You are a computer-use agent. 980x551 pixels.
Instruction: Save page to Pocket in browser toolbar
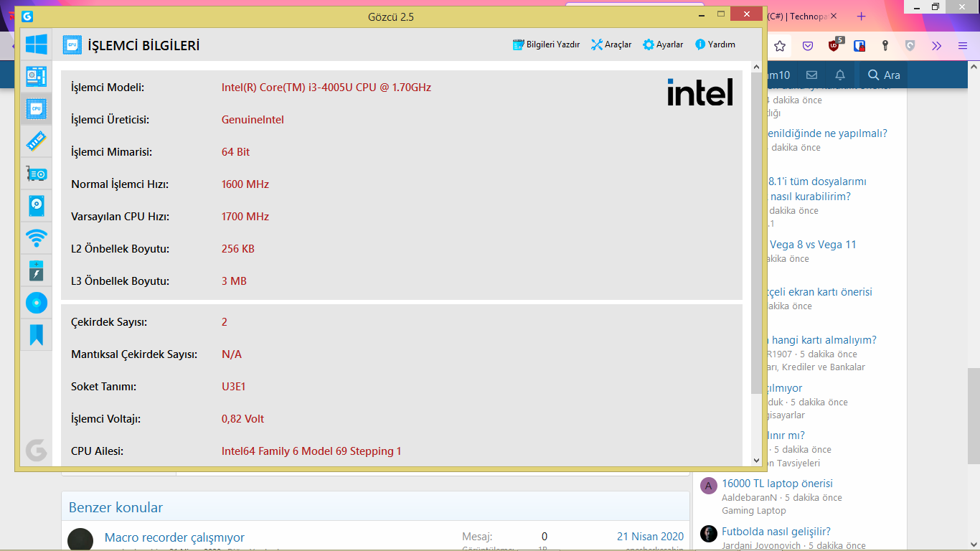tap(808, 46)
